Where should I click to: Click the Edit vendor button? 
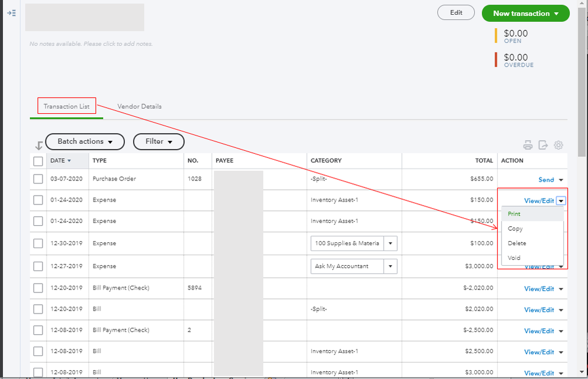point(456,12)
